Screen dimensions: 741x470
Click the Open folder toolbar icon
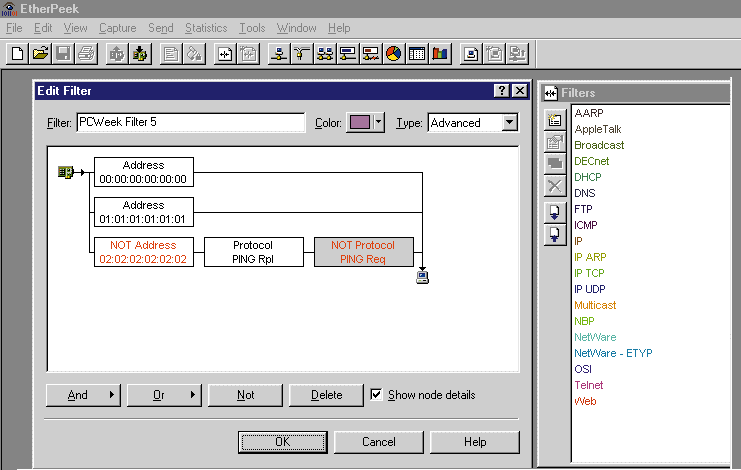tap(40, 53)
